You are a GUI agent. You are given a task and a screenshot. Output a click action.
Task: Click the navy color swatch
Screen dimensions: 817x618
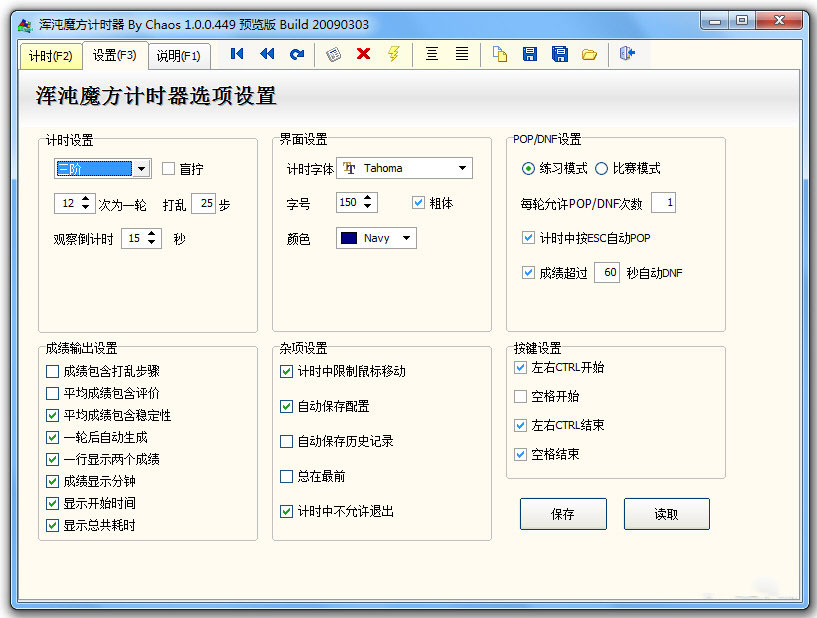coord(349,238)
